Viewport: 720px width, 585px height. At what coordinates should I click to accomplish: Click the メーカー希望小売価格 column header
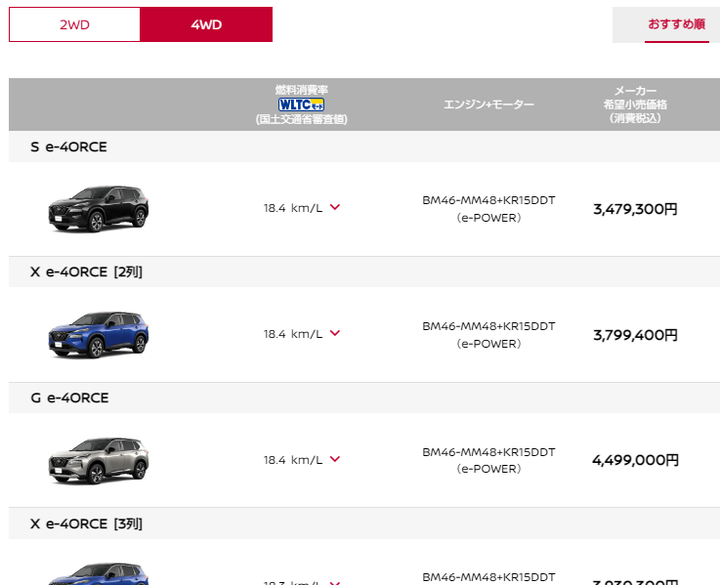pos(636,105)
